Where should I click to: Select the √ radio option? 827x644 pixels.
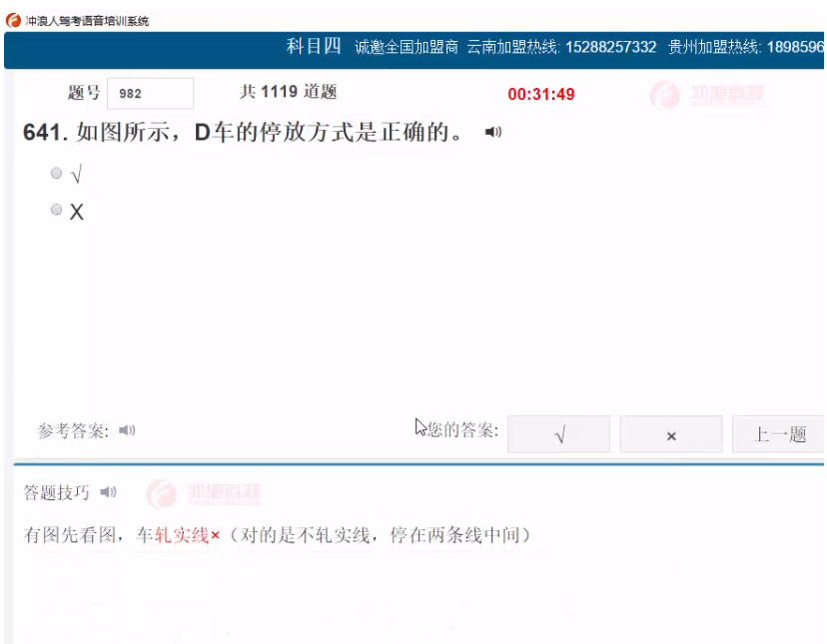56,174
